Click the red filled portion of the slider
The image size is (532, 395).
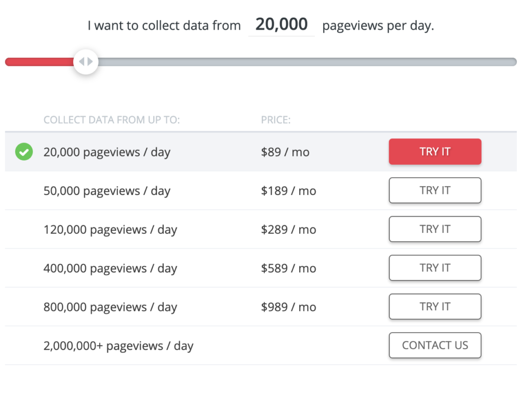(x=39, y=61)
